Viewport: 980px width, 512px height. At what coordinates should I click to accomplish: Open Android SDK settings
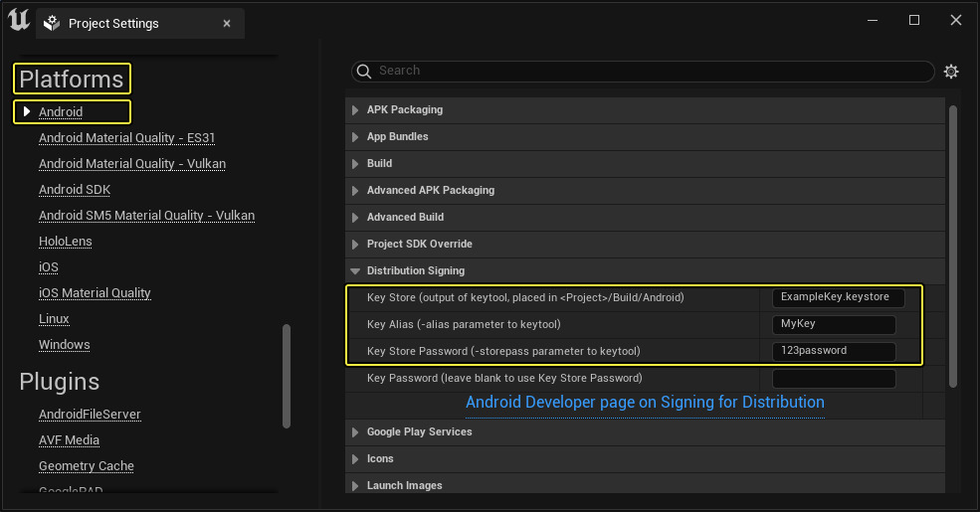point(75,190)
